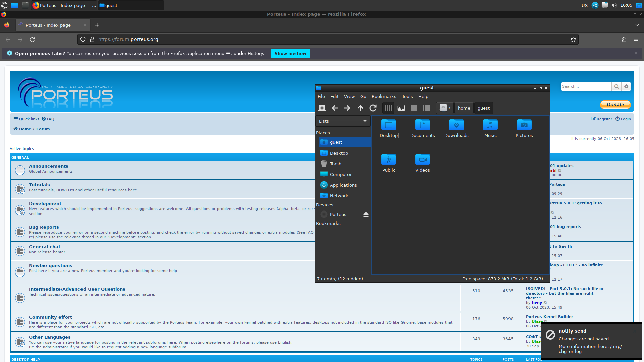The width and height of the screenshot is (644, 362).
Task: Open Firefox extensions icon
Action: [624, 39]
